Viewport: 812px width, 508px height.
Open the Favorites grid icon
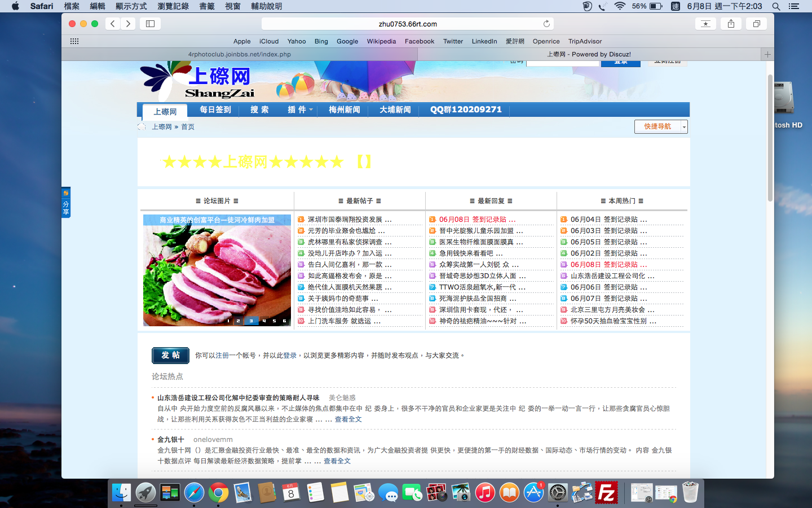coord(74,41)
